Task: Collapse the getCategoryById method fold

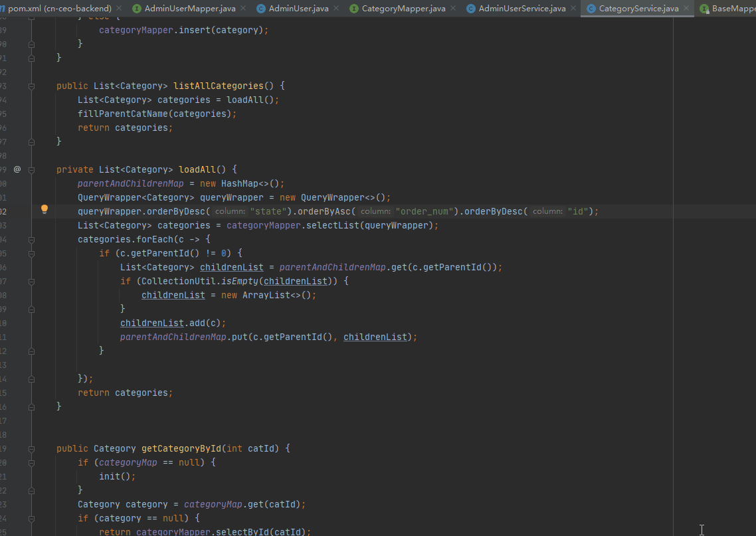Action: [x=31, y=449]
